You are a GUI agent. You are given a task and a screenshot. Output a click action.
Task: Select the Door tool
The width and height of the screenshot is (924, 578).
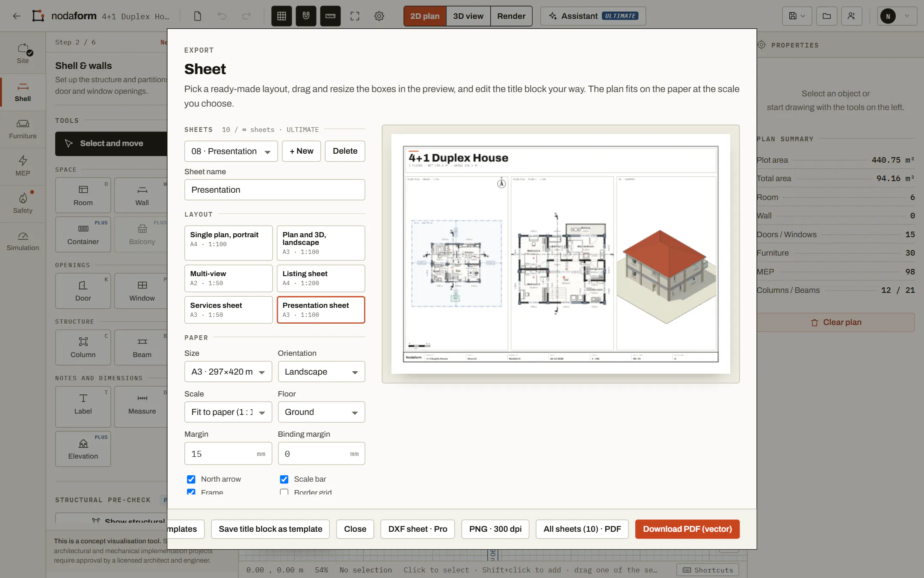83,291
